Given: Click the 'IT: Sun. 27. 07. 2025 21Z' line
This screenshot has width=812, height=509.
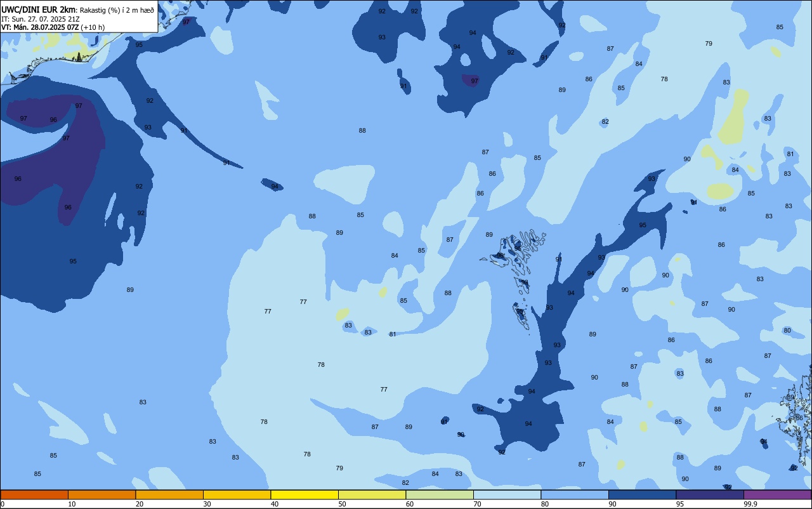Looking at the screenshot, I should (x=40, y=19).
